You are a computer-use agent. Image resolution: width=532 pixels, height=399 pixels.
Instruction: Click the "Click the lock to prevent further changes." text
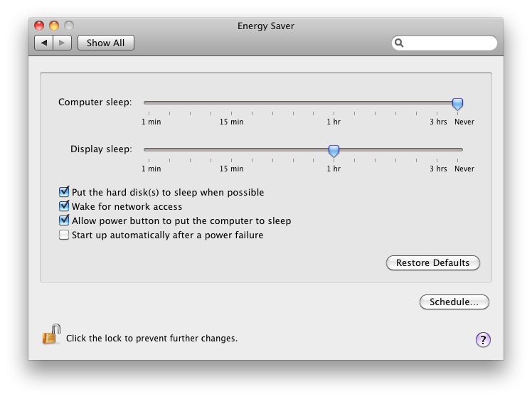[151, 339]
